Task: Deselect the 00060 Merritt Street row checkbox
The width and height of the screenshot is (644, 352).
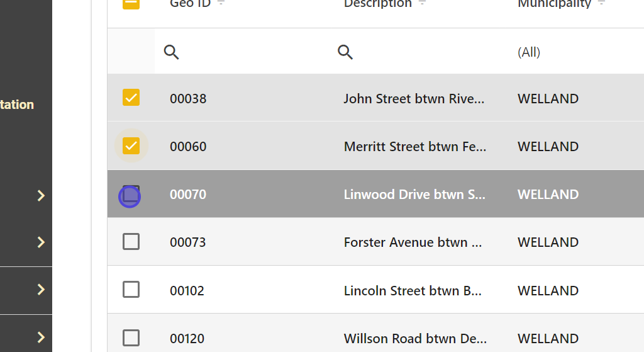Action: point(131,145)
